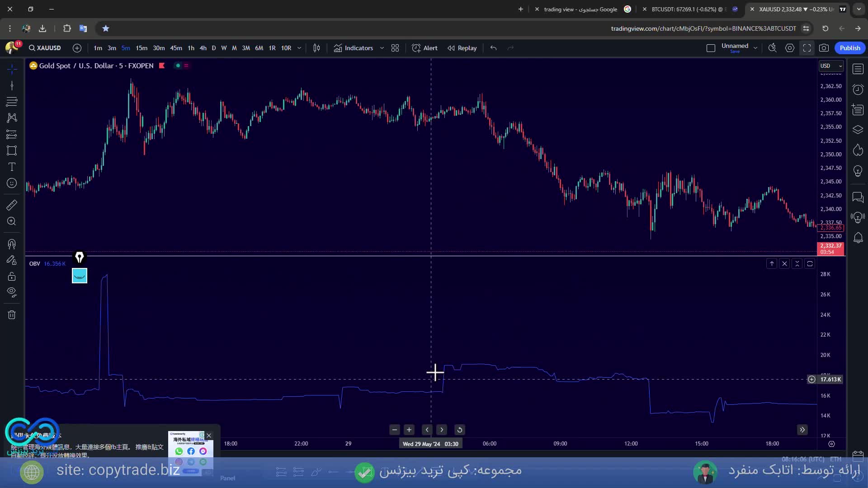This screenshot has height=488, width=868.
Task: Select the Measure ruler tool
Action: [12, 205]
